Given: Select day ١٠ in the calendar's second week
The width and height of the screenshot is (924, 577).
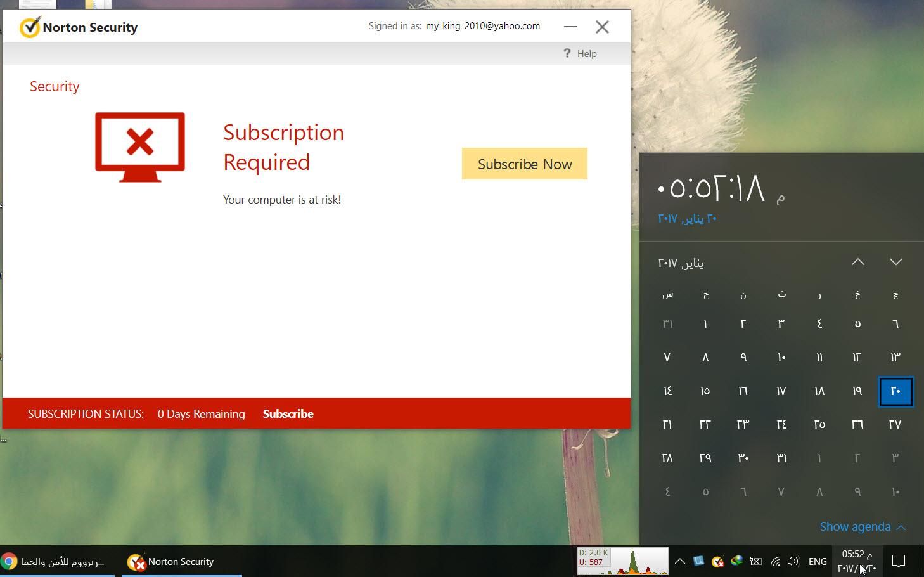Looking at the screenshot, I should [x=781, y=357].
